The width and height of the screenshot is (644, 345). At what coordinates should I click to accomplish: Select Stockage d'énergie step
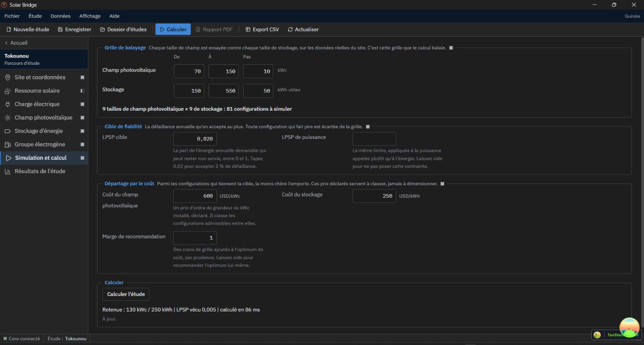pos(44,131)
